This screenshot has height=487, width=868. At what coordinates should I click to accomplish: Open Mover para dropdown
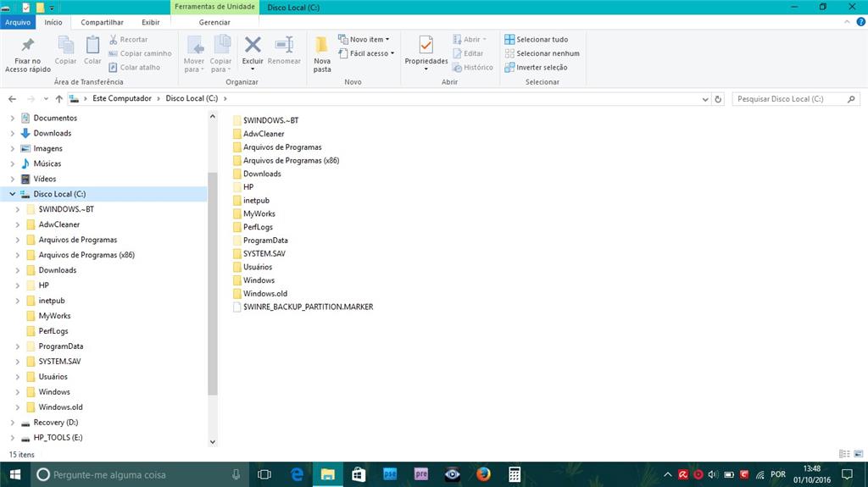tap(194, 65)
